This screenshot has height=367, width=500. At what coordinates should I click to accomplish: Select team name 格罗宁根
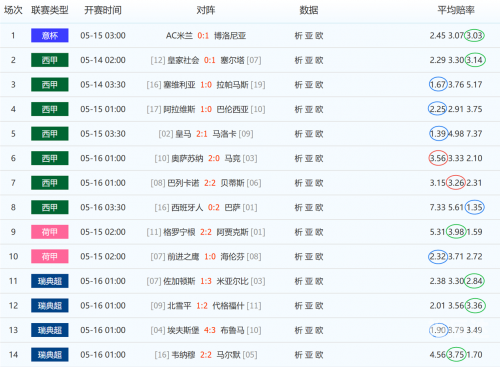tap(179, 232)
